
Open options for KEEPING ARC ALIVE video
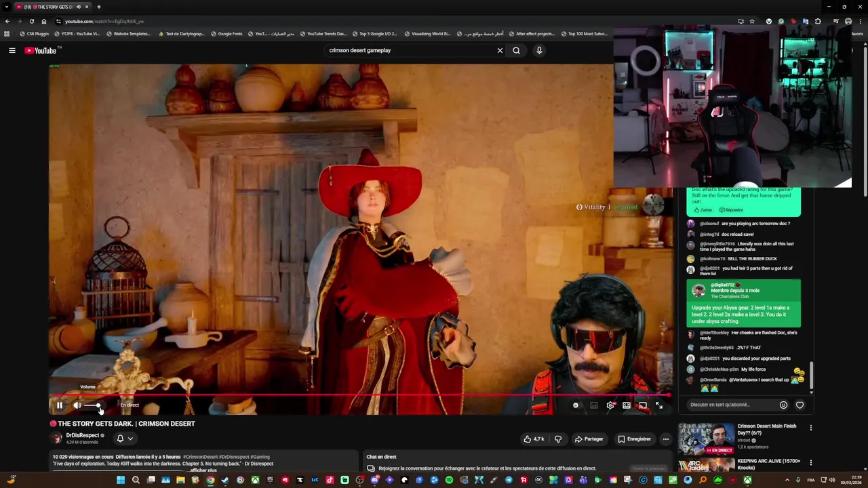pos(810,464)
